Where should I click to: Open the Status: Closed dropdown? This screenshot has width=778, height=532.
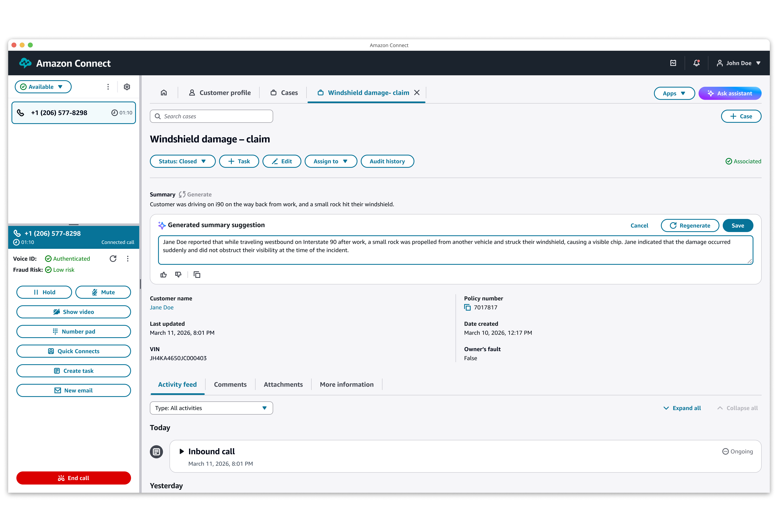tap(182, 161)
